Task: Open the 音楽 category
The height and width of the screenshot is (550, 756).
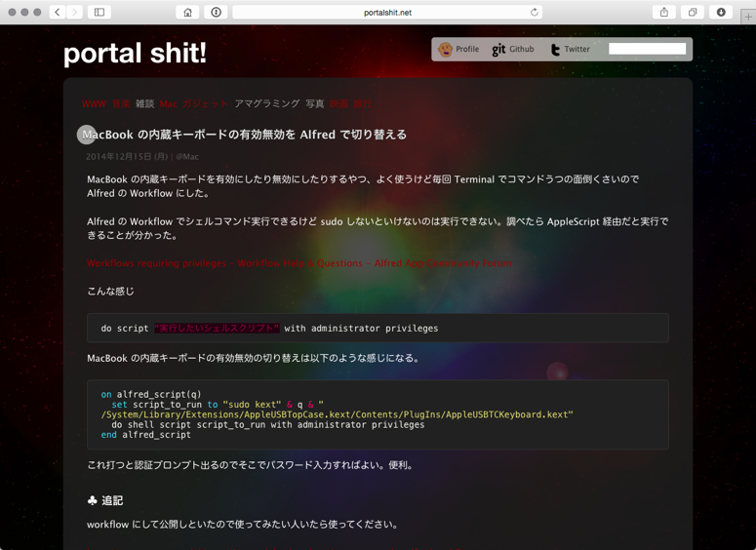Action: click(121, 103)
